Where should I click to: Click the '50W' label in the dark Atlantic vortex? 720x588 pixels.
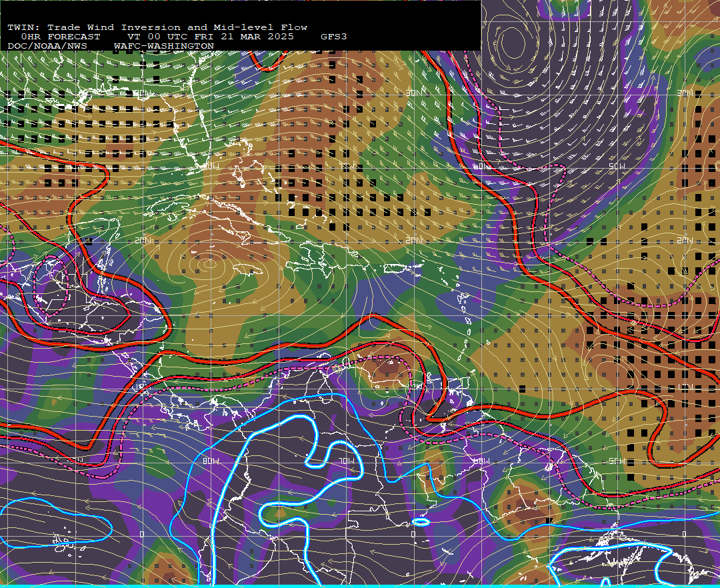[x=617, y=166]
